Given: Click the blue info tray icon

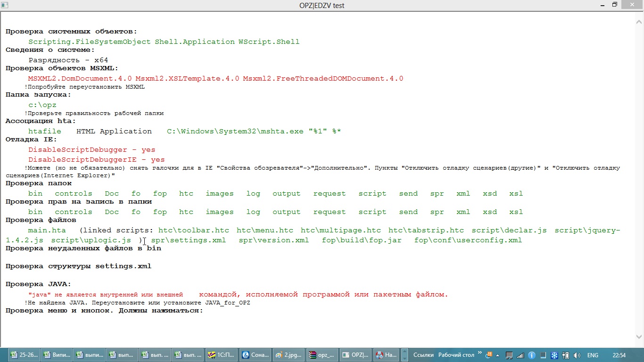Looking at the screenshot, I should (532, 355).
